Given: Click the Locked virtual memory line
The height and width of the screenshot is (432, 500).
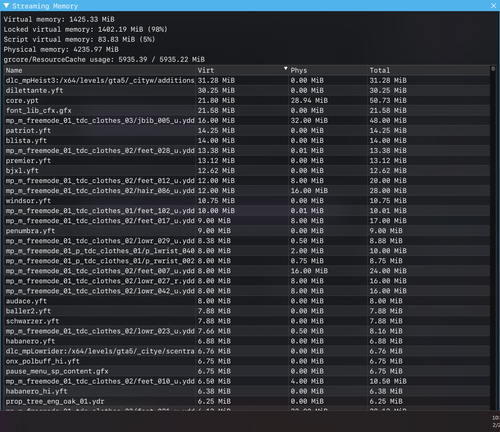Looking at the screenshot, I should (85, 29).
